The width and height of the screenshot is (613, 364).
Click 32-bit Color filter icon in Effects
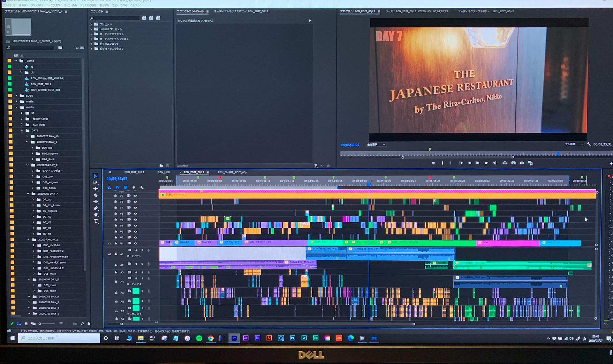(x=151, y=18)
